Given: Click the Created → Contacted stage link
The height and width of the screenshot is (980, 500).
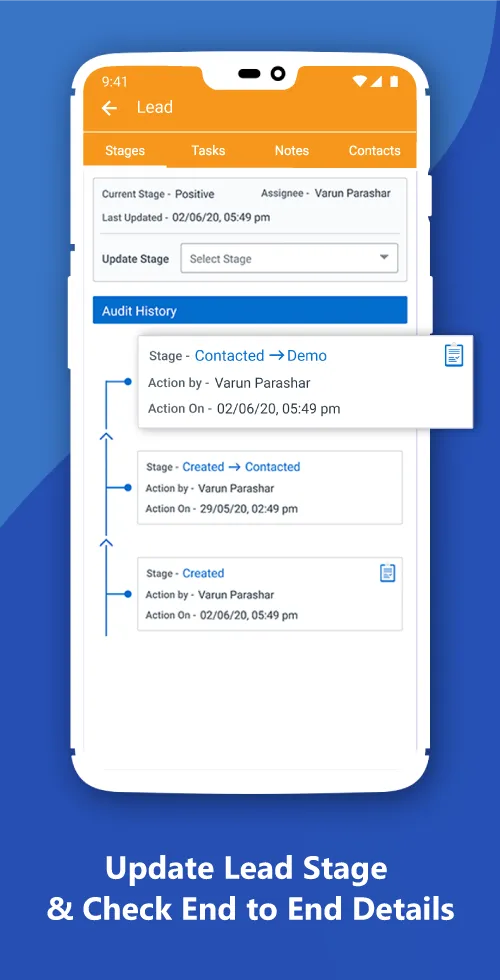Looking at the screenshot, I should click(241, 467).
